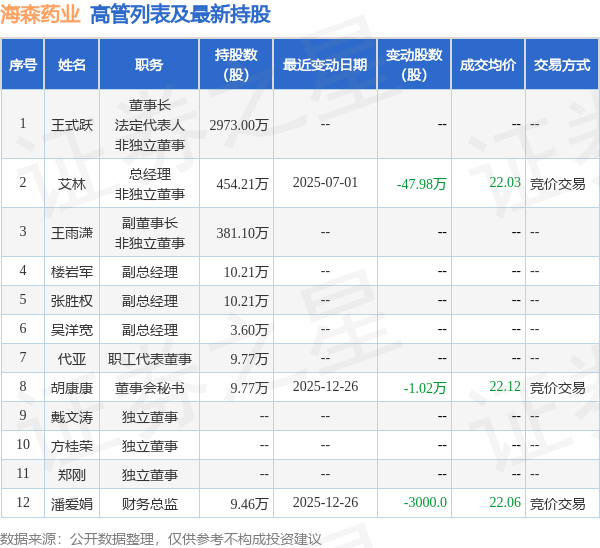Click the name 郑刚

(72, 475)
